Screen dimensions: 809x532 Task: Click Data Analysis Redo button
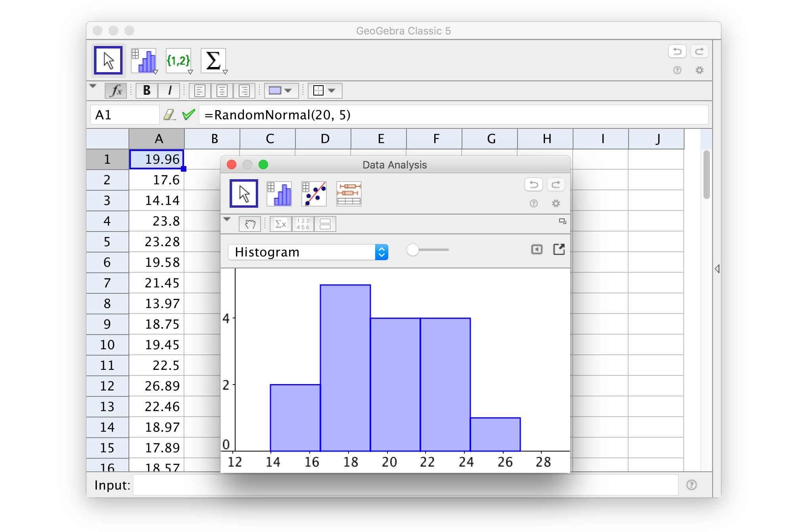tap(556, 184)
